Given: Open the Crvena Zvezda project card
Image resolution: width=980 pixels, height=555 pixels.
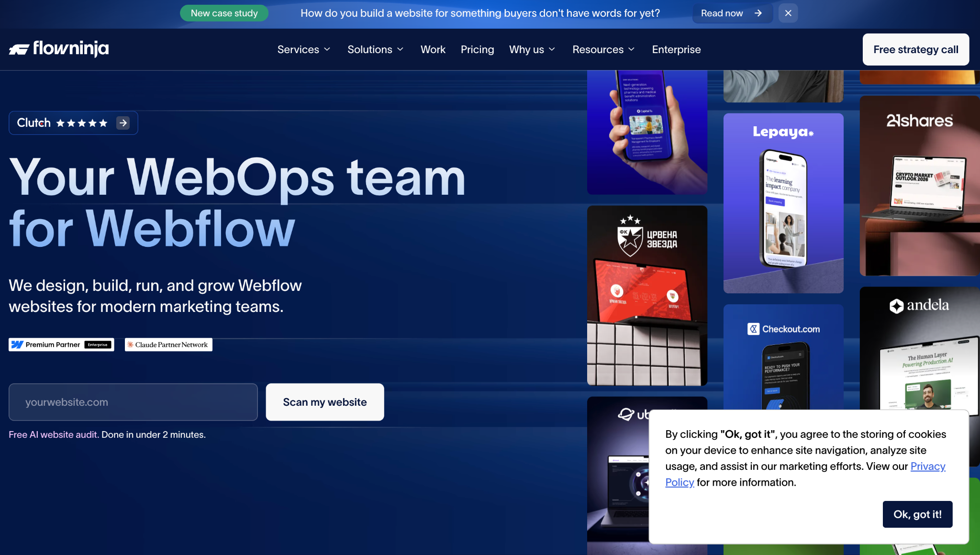Looking at the screenshot, I should click(647, 295).
